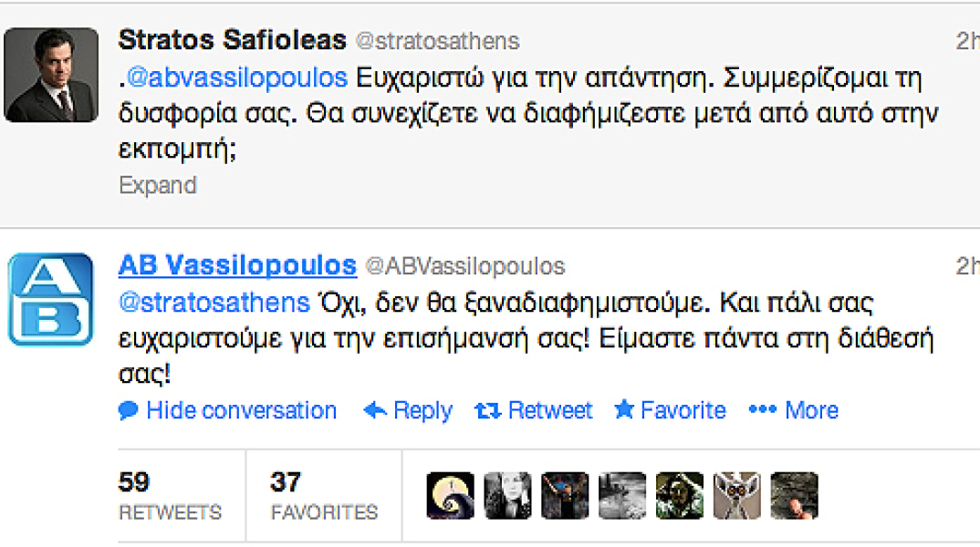The image size is (980, 547).
Task: Expand Stratos Safioleas' tweet
Action: (x=157, y=185)
